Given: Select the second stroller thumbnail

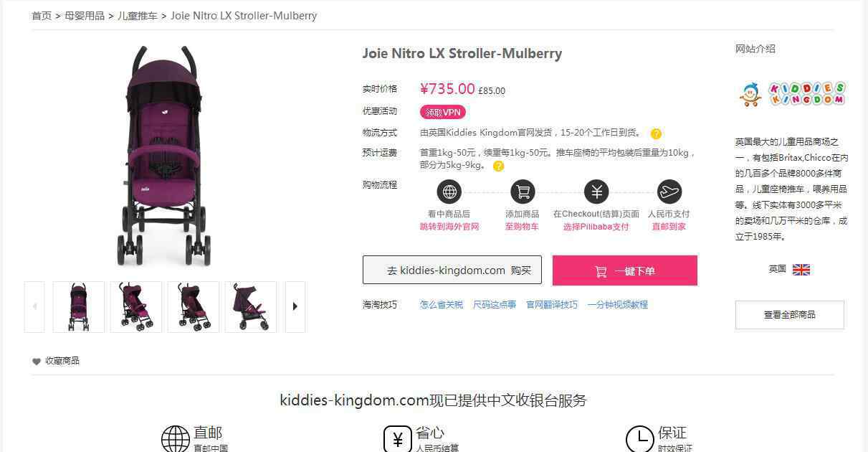Looking at the screenshot, I should [x=136, y=306].
